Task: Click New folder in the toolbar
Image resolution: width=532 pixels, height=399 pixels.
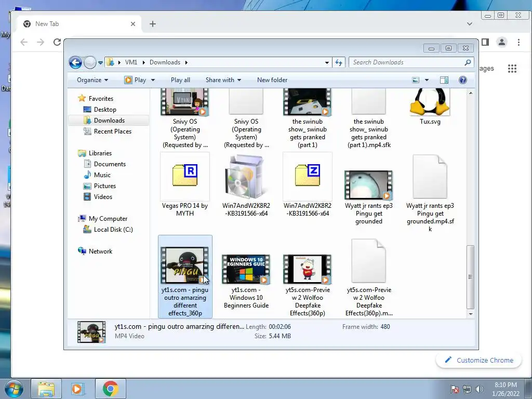Action: pyautogui.click(x=272, y=80)
